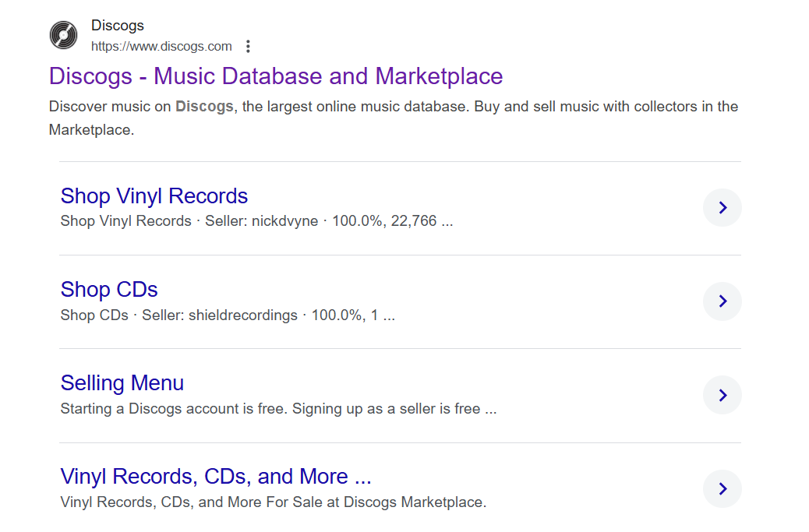The width and height of the screenshot is (809, 532).
Task: Click the description starting with Discover music on
Action: 393,107
